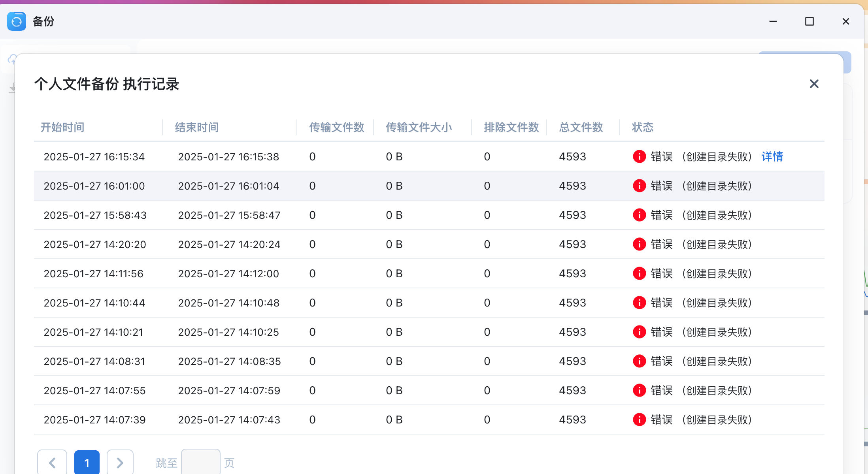
Task: Click error icon for 14:20:20 record
Action: tap(639, 244)
